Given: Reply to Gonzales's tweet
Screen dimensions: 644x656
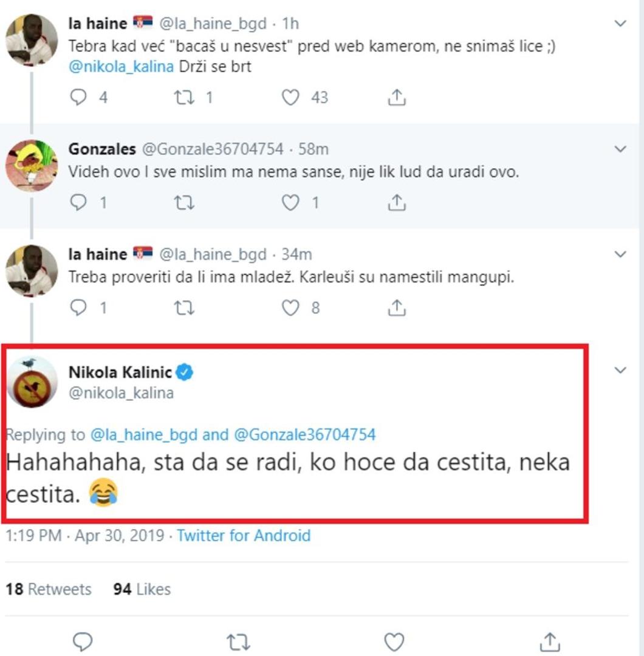Looking at the screenshot, I should (x=79, y=202).
